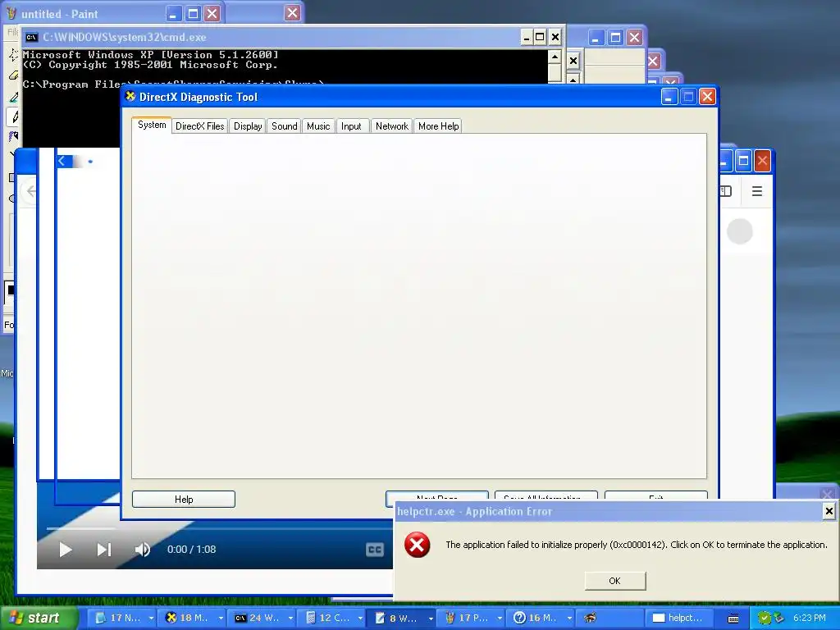Click the cmd window scroll up arrow
Screen dimensions: 840x630
555,57
